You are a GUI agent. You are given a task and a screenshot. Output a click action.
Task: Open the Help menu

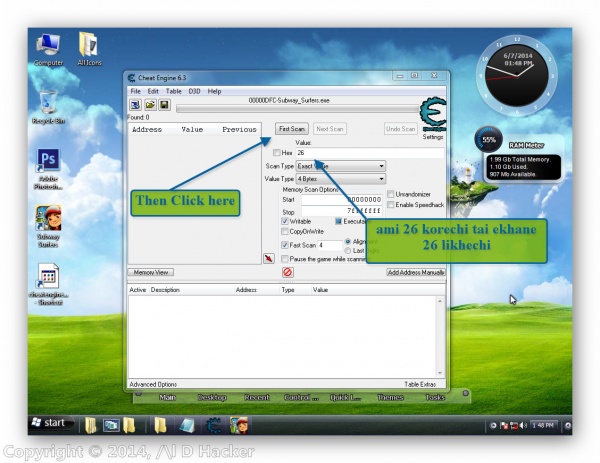[214, 91]
